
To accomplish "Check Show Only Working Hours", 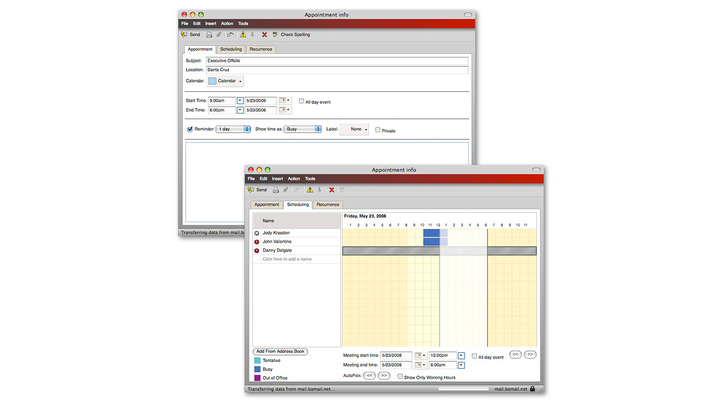I will [x=400, y=377].
